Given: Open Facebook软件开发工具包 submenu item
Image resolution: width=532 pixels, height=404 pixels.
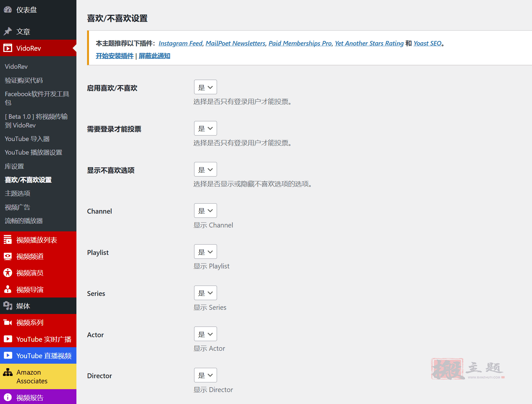Looking at the screenshot, I should point(37,98).
